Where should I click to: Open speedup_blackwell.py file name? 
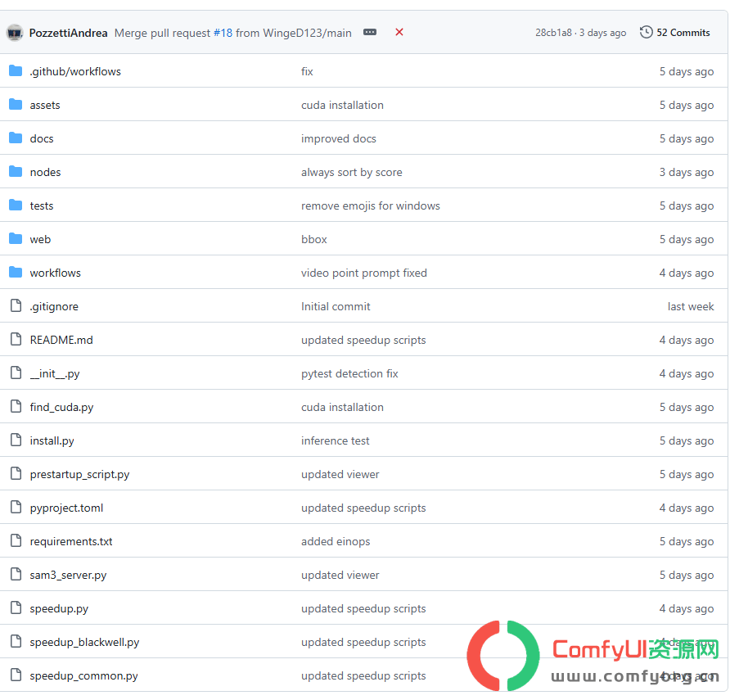coord(84,642)
